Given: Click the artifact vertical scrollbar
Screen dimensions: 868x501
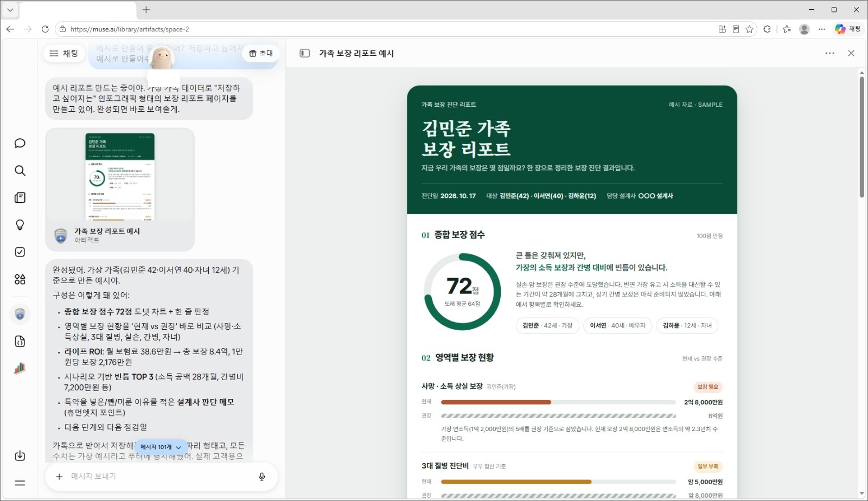Looking at the screenshot, I should pyautogui.click(x=861, y=137).
